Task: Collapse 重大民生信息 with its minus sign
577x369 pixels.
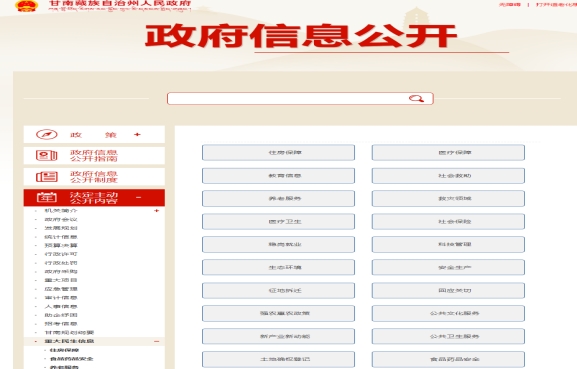Action: click(x=156, y=341)
